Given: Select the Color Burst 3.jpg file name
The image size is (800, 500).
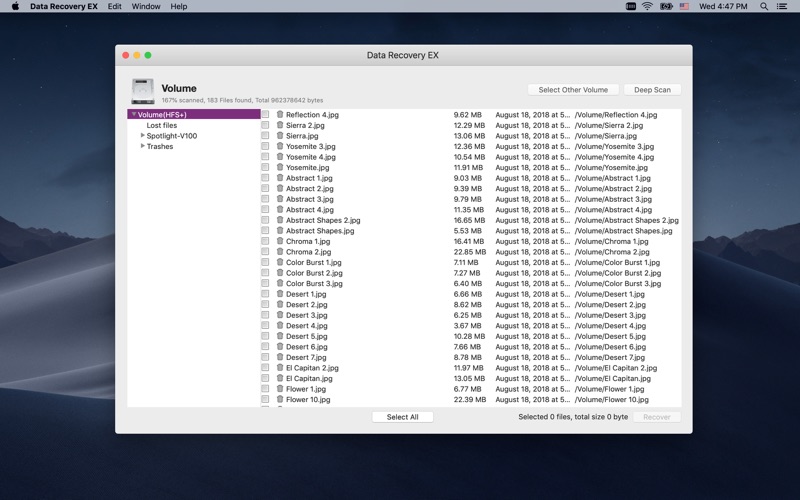Looking at the screenshot, I should click(314, 283).
